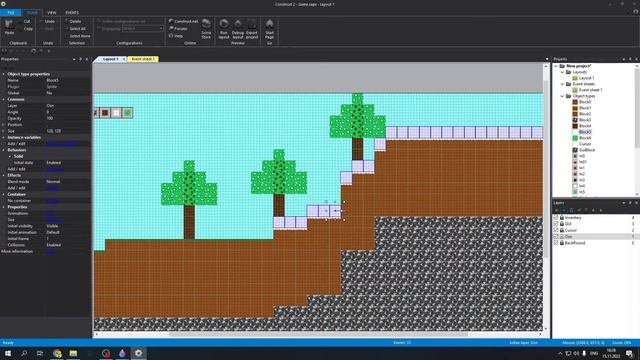Image resolution: width=640 pixels, height=360 pixels.
Task: Toggle visibility checkbox of GUI layer
Action: click(556, 224)
